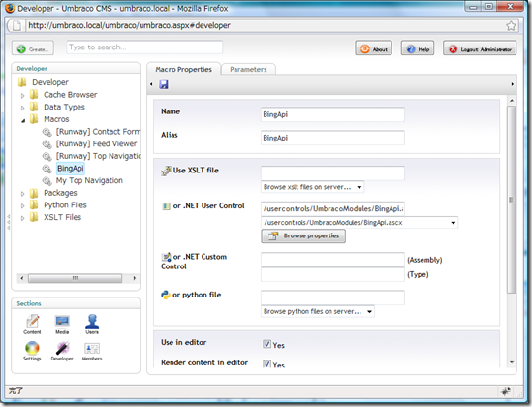The height and width of the screenshot is (407, 532).
Task: Select the BingApi macro in tree
Action: 70,169
